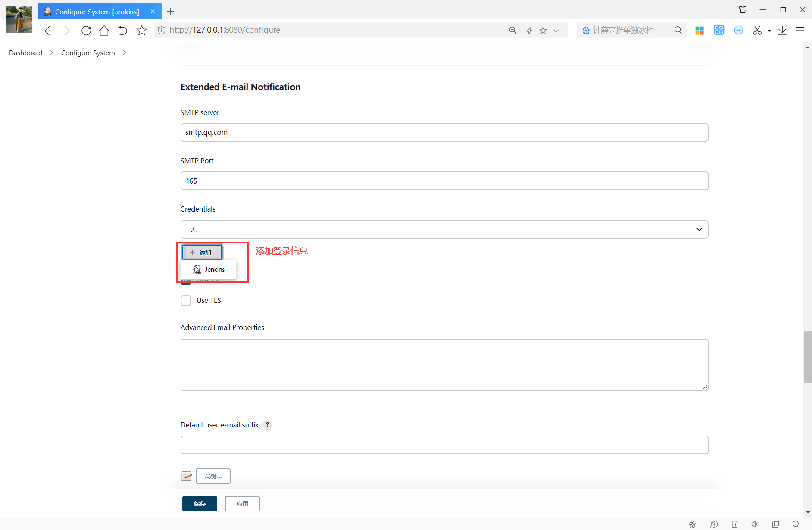Open the Credentials dropdown

pyautogui.click(x=444, y=229)
